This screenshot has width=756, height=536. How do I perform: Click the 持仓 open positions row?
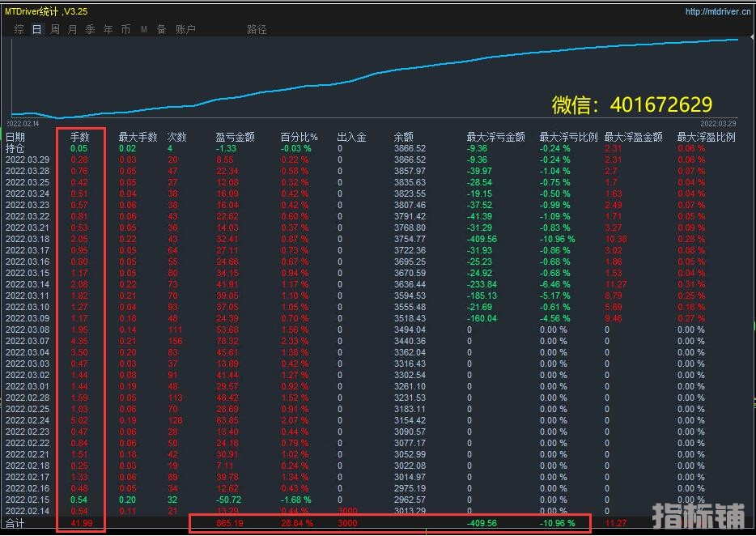[x=15, y=149]
